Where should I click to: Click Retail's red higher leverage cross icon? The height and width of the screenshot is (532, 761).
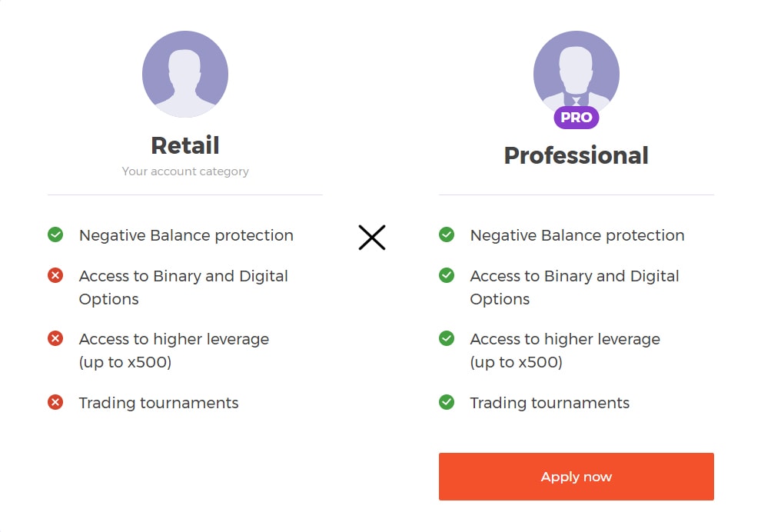tap(55, 338)
